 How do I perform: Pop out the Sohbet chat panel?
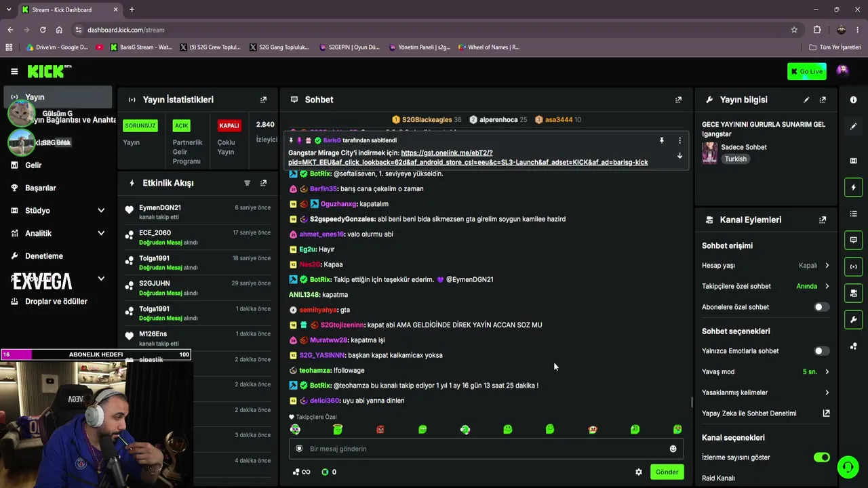coord(678,100)
